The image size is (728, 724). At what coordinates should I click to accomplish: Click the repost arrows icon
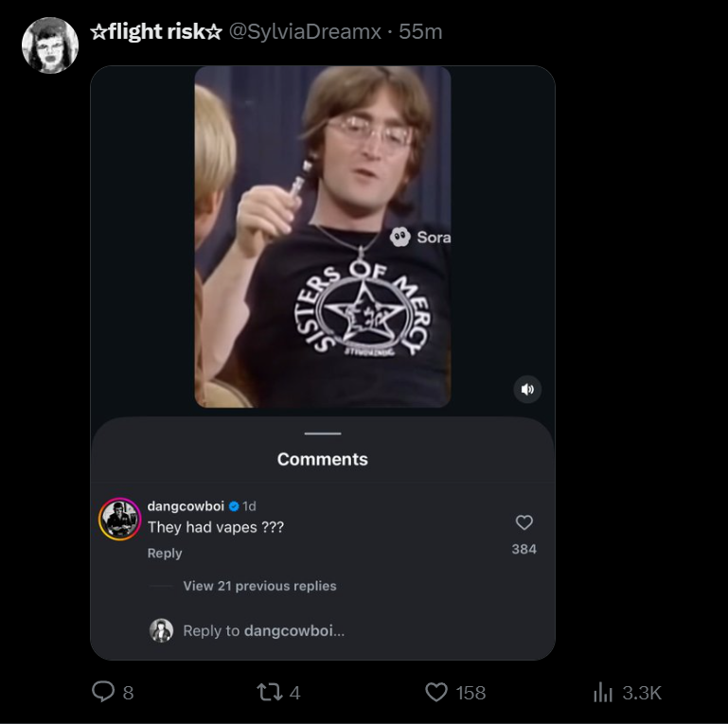click(x=270, y=693)
